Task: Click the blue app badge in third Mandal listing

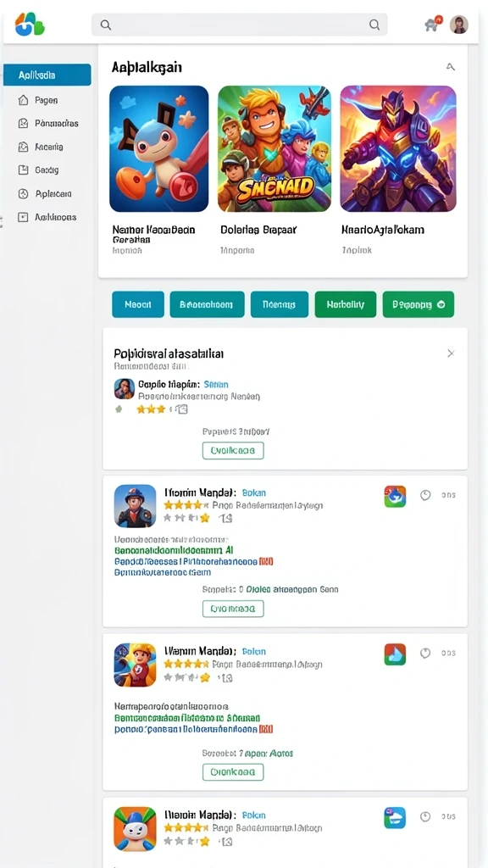Action: pyautogui.click(x=395, y=818)
